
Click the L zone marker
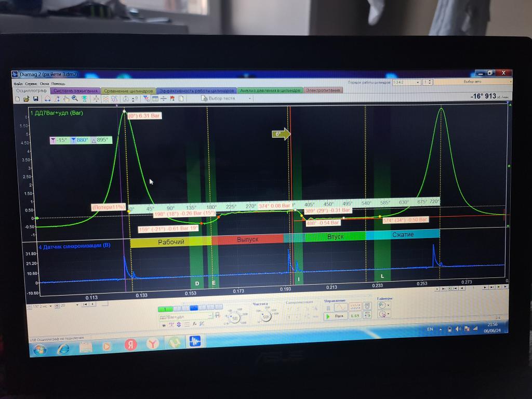382,276
